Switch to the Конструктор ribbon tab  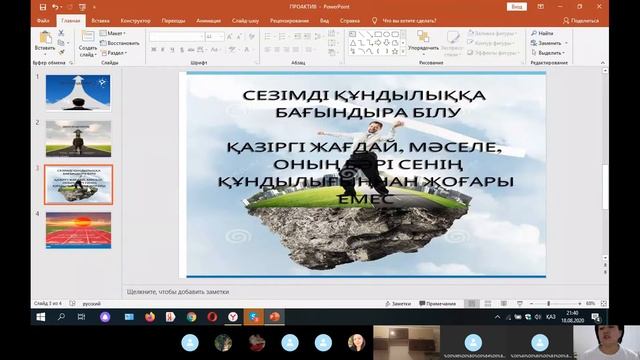(x=136, y=20)
